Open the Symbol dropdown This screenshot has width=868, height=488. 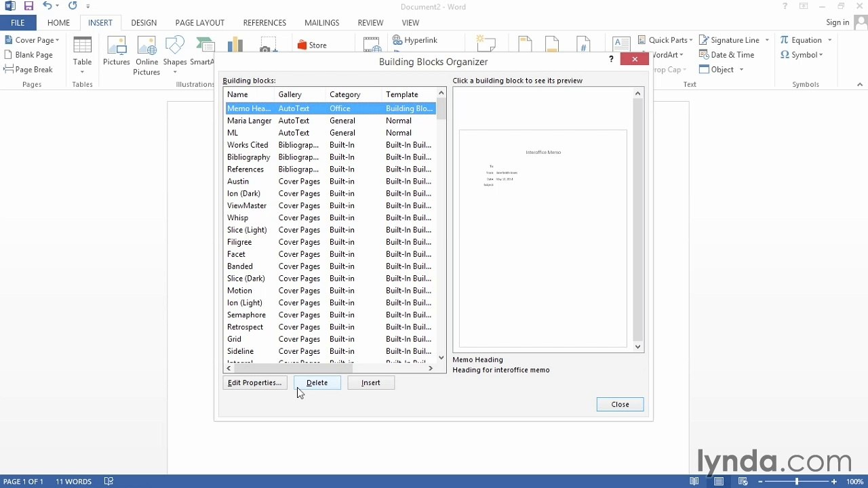pyautogui.click(x=802, y=55)
